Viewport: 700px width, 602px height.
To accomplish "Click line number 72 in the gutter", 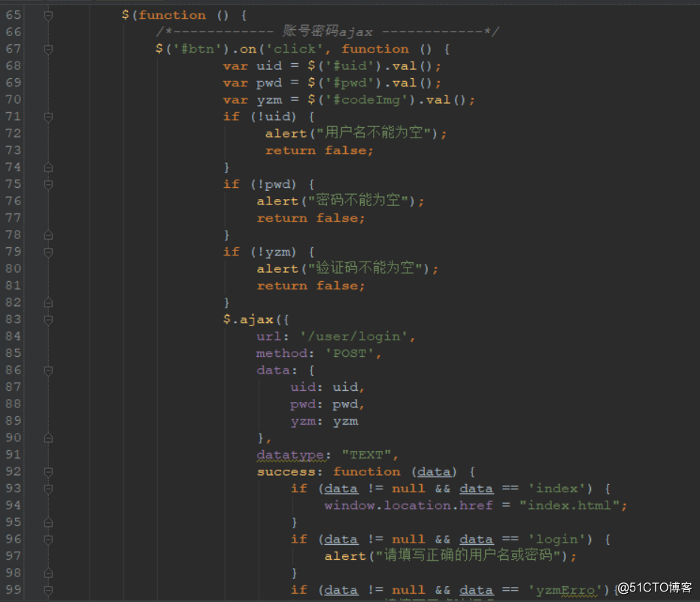I will (x=14, y=133).
